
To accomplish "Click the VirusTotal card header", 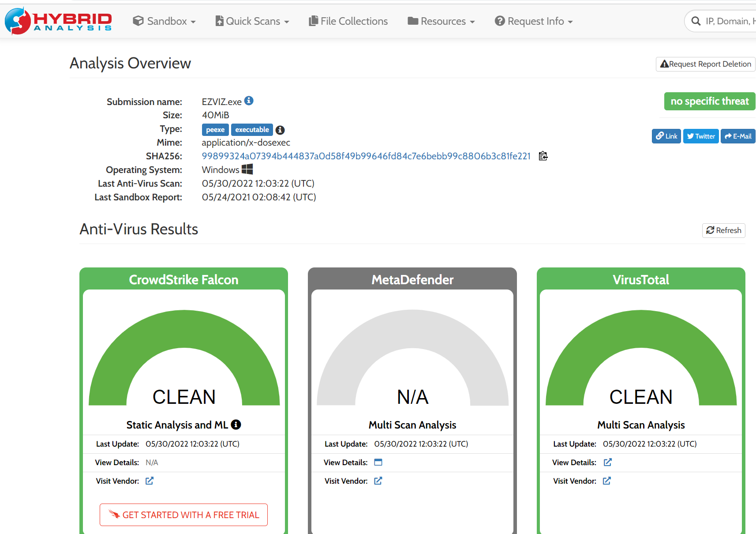I will [641, 279].
